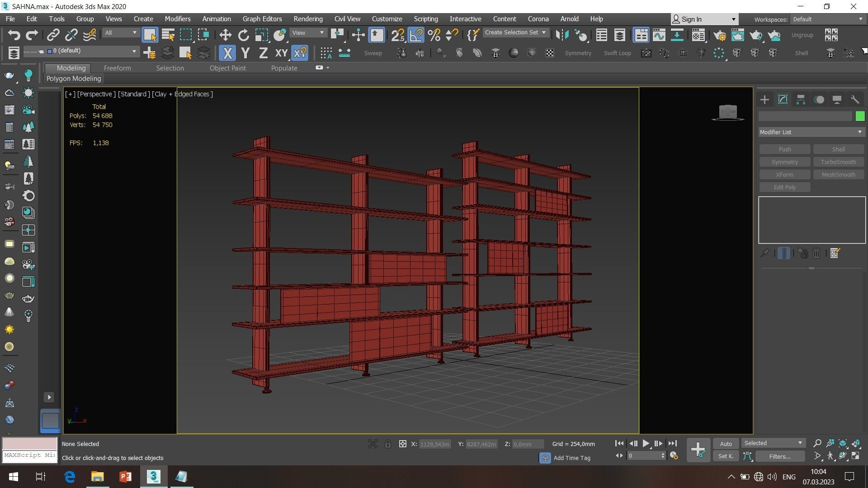This screenshot has height=488, width=868.
Task: Switch to the Freeform ribbon tab
Action: coord(117,68)
